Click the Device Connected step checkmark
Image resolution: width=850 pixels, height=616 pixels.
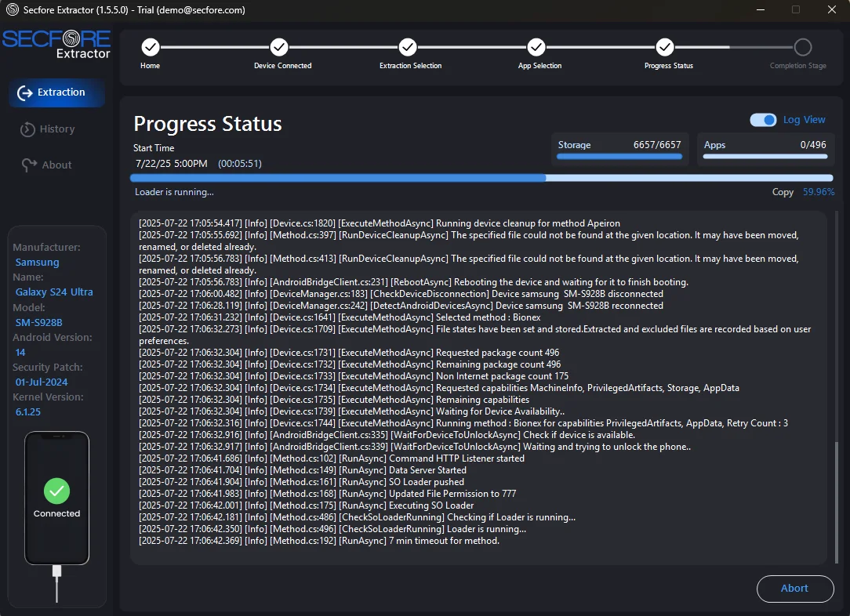point(279,47)
